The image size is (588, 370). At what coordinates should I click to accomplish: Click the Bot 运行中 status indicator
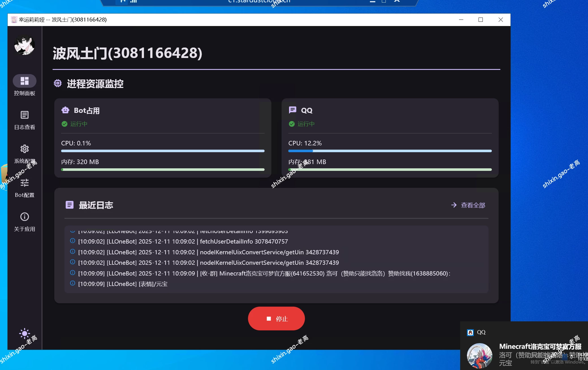coord(74,124)
